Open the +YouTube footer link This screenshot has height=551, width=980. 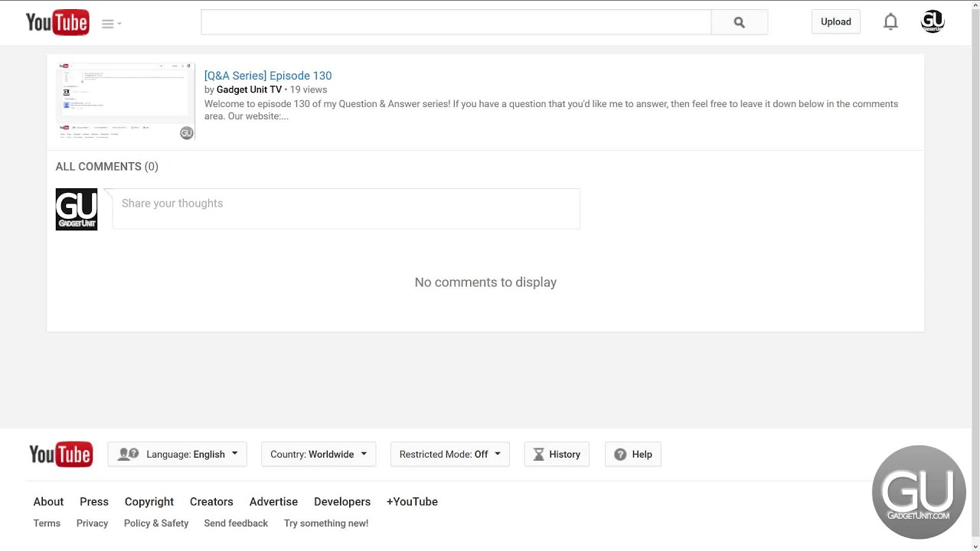[412, 502]
